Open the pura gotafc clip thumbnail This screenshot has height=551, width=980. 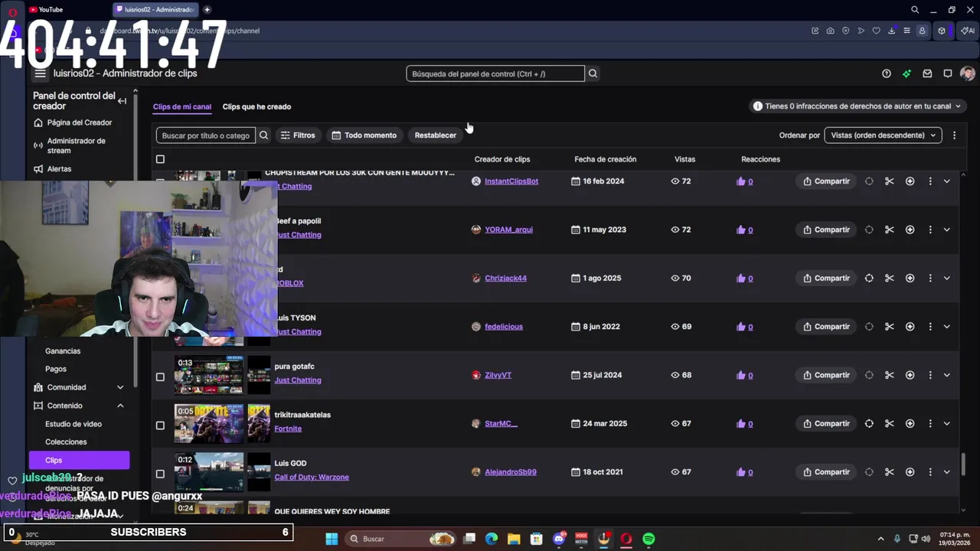pyautogui.click(x=209, y=375)
